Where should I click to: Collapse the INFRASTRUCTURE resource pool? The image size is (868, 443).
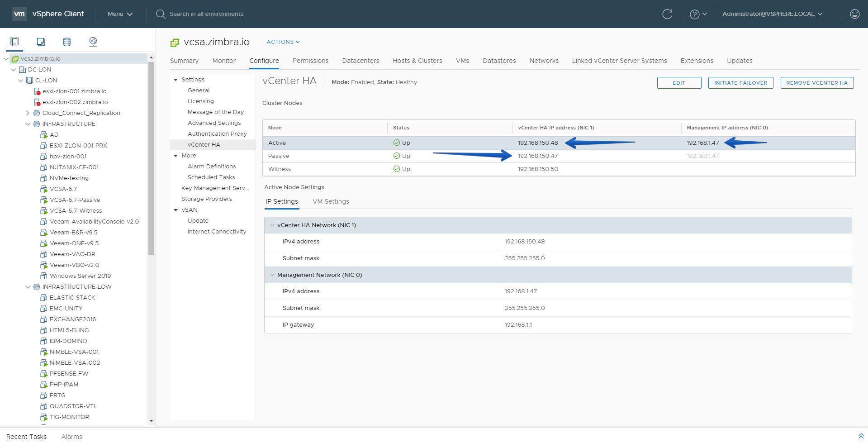[x=28, y=124]
